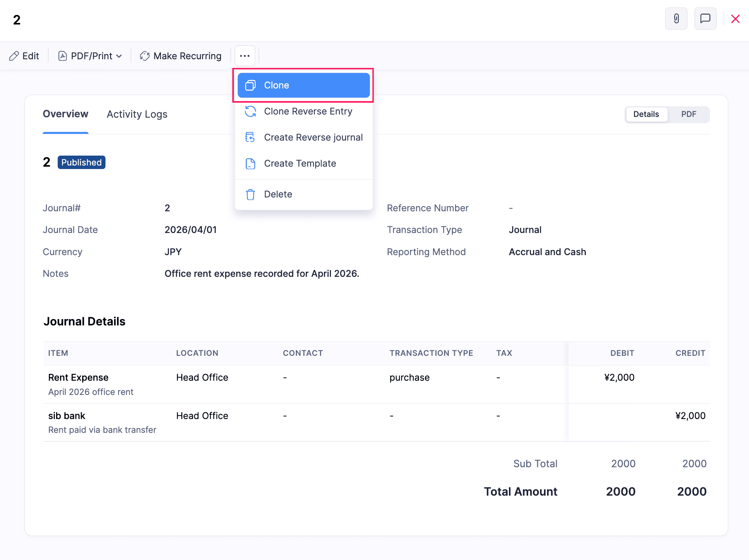Screen dimensions: 749x560
Task: Select Clone Reverse Entry menu option
Action: pyautogui.click(x=308, y=111)
